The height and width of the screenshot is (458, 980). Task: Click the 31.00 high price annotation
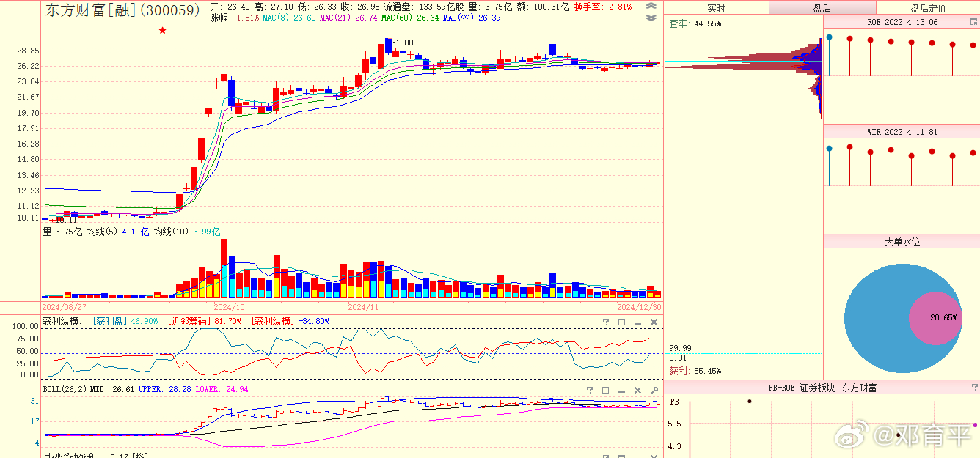[402, 43]
